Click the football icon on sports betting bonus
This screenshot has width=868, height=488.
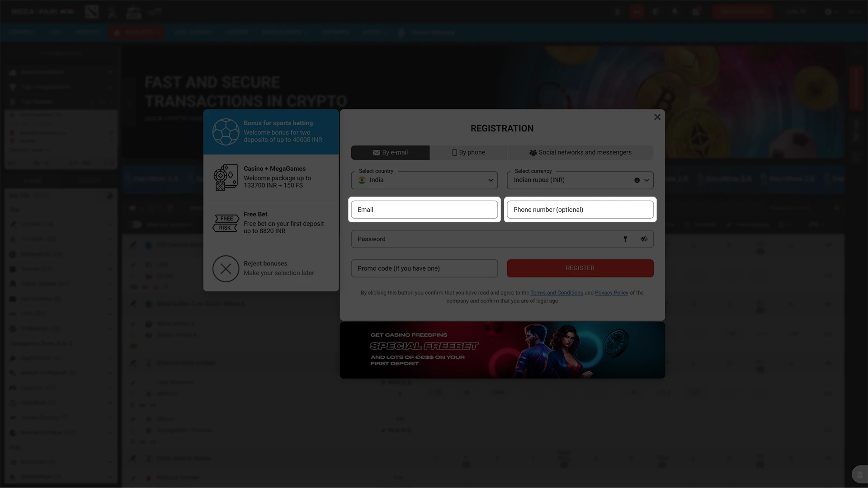click(226, 132)
